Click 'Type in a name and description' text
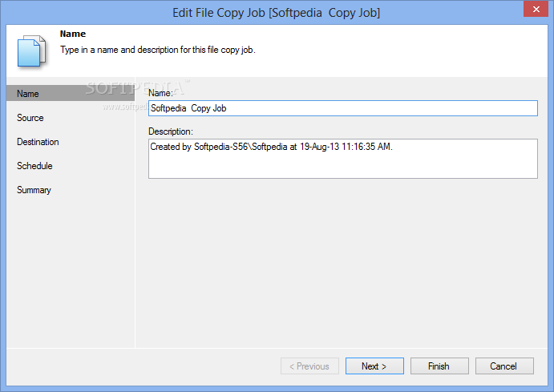This screenshot has height=392, width=554. [x=157, y=50]
